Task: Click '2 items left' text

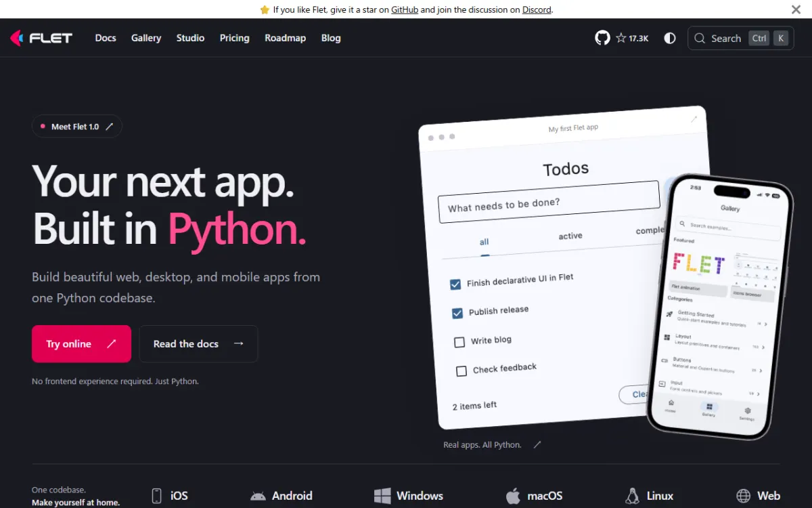Action: pos(475,406)
